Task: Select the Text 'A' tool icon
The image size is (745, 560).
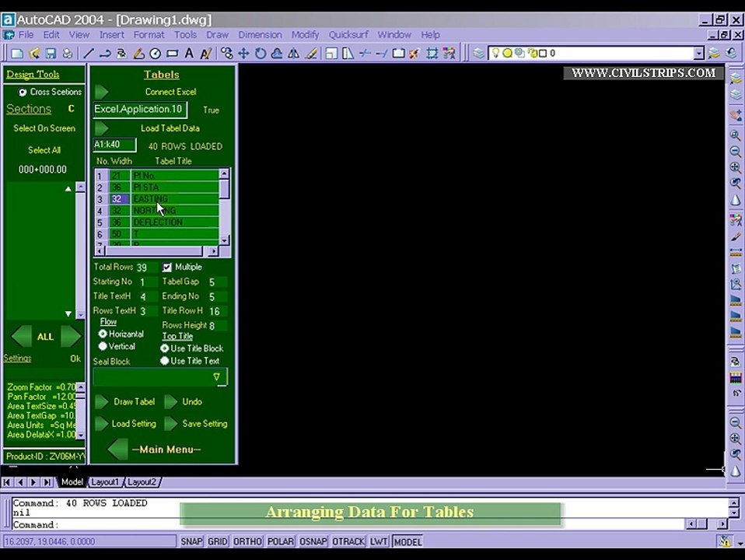Action: click(x=189, y=53)
